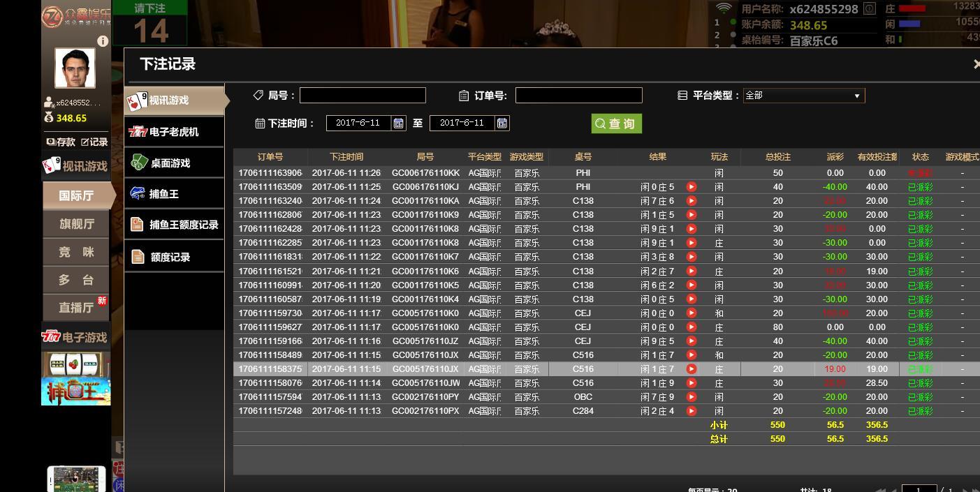Play replay for round GC001176110K9

pos(691,215)
